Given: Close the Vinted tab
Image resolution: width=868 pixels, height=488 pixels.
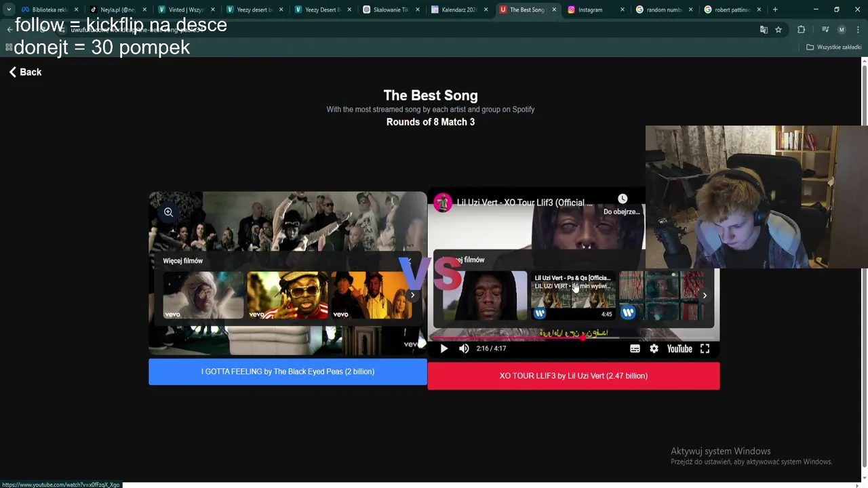Looking at the screenshot, I should click(212, 9).
